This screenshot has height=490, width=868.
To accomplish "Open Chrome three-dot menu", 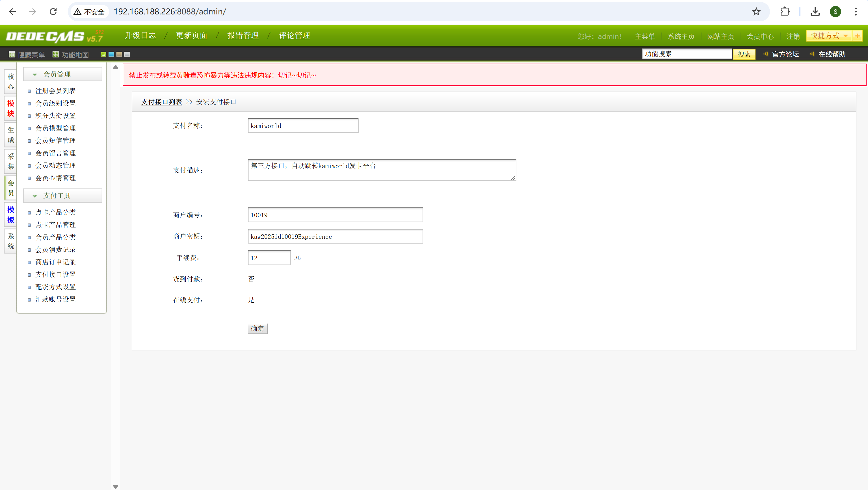I will [x=856, y=12].
